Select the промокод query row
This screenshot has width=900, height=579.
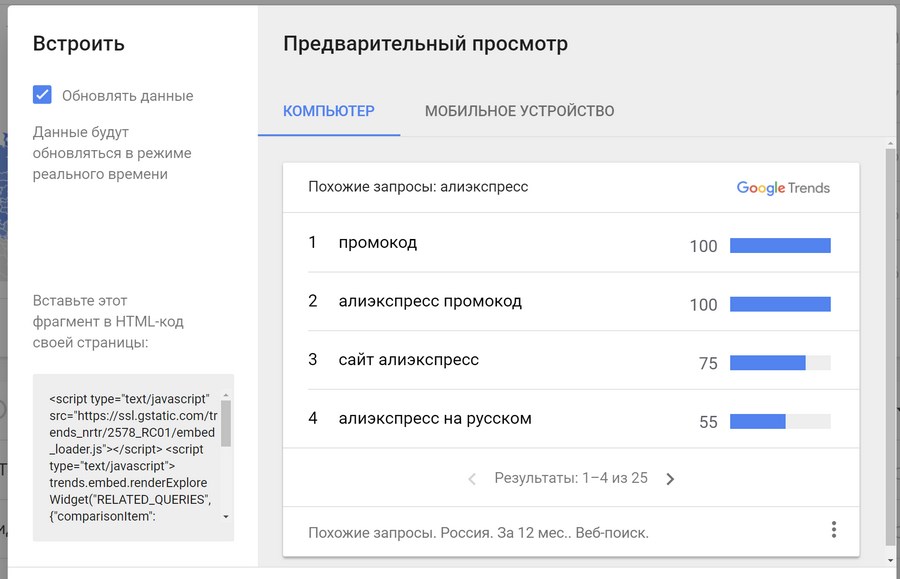click(571, 243)
